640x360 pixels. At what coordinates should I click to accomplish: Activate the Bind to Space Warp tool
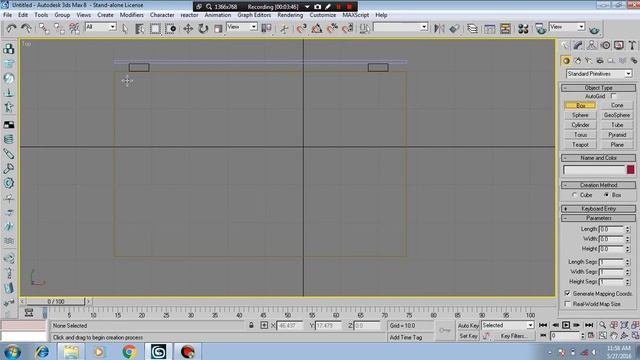pyautogui.click(x=74, y=28)
